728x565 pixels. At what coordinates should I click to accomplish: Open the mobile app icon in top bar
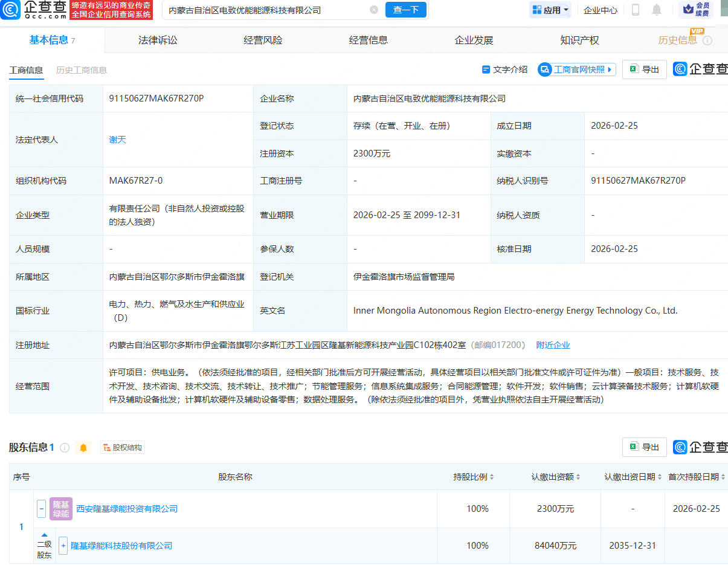636,10
